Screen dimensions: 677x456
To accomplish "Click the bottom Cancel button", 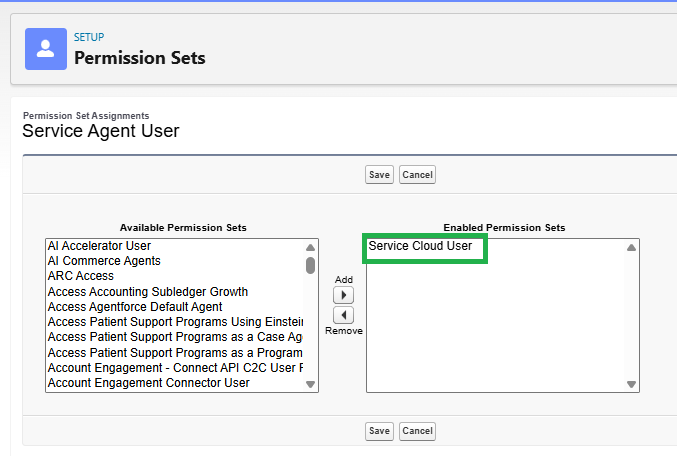I will click(x=417, y=431).
